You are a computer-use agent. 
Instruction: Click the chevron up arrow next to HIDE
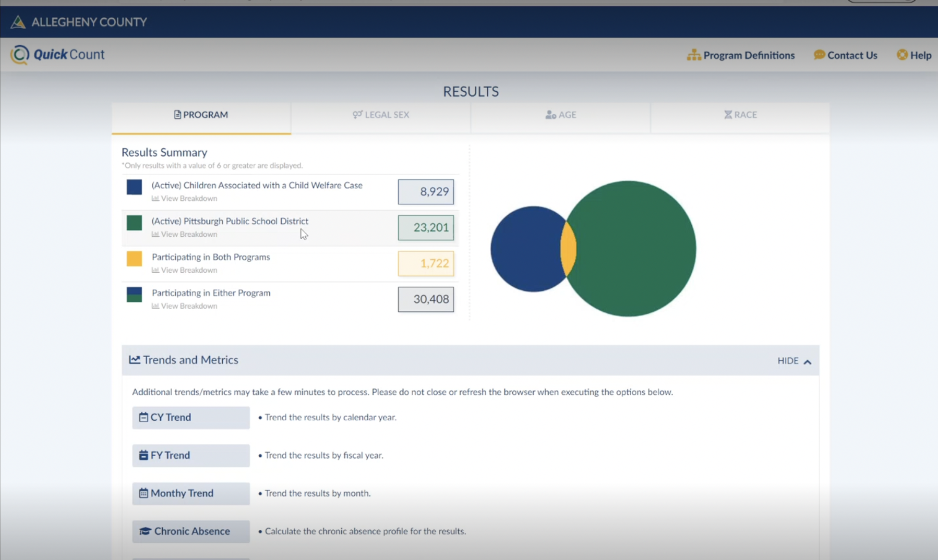[x=808, y=361]
